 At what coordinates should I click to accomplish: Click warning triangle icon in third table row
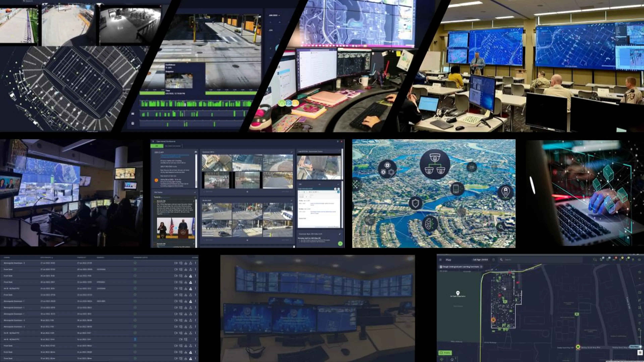point(191,276)
